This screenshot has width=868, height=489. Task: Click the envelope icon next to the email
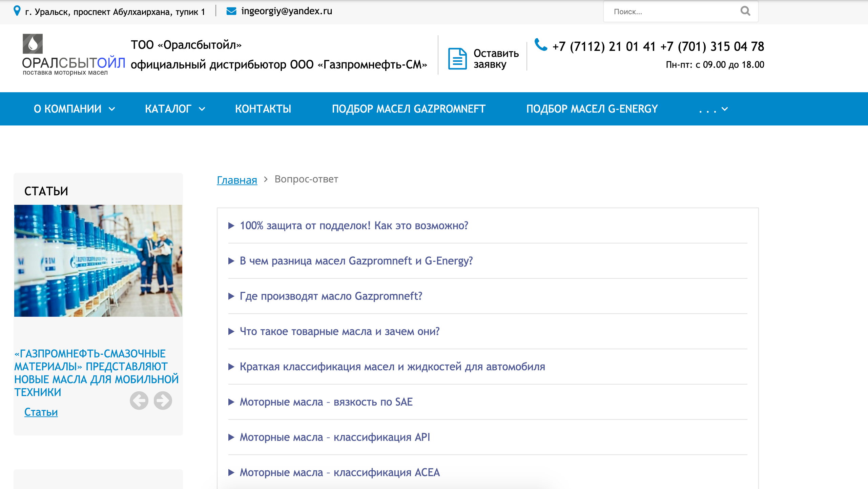pos(231,11)
